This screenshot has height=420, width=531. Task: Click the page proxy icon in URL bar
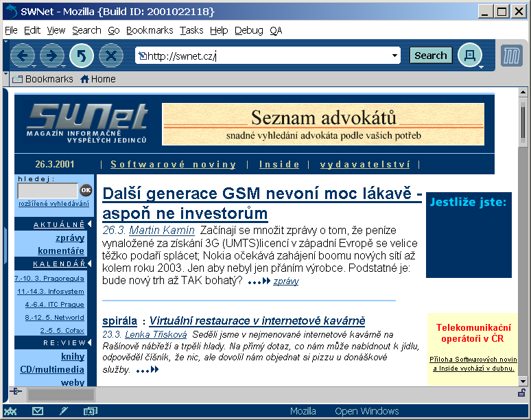[x=143, y=56]
